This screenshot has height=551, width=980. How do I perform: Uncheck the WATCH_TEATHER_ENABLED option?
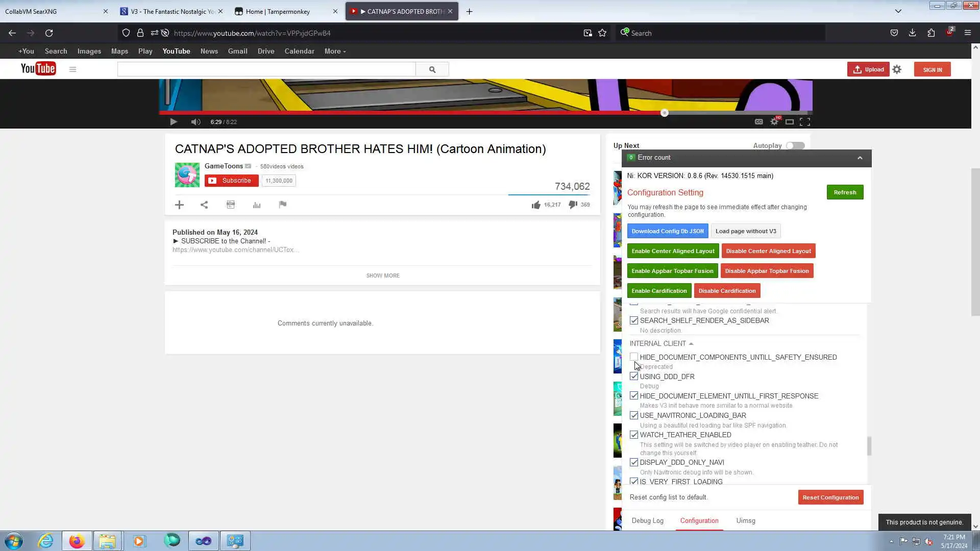pyautogui.click(x=634, y=435)
